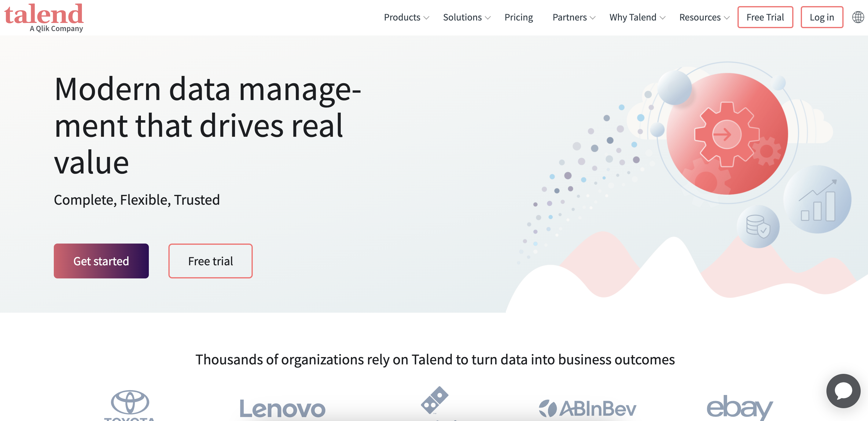Click the A Qlik Company tagline
The width and height of the screenshot is (868, 421).
point(56,29)
